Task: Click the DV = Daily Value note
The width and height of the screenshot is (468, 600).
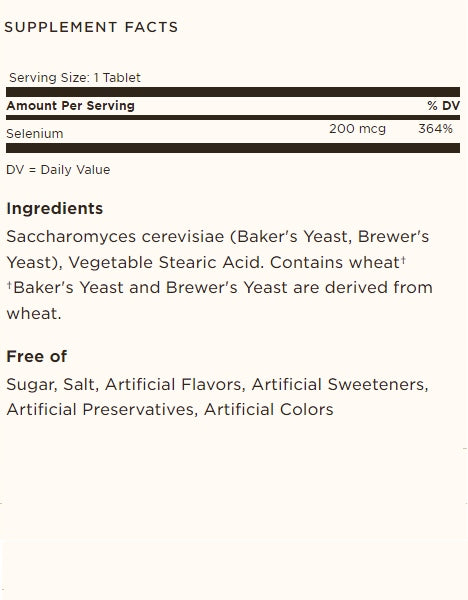Action: pyautogui.click(x=58, y=170)
